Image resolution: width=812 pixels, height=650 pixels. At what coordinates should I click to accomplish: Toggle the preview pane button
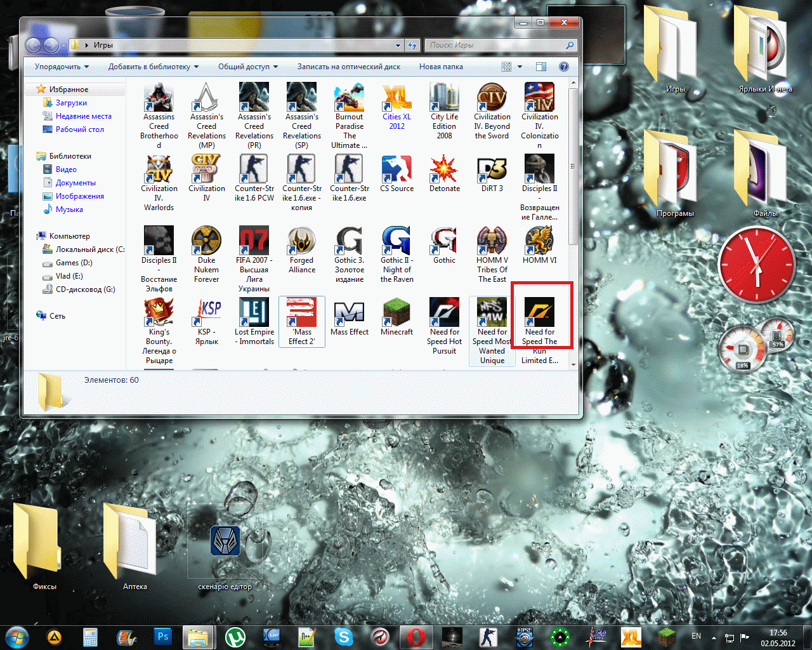(541, 67)
